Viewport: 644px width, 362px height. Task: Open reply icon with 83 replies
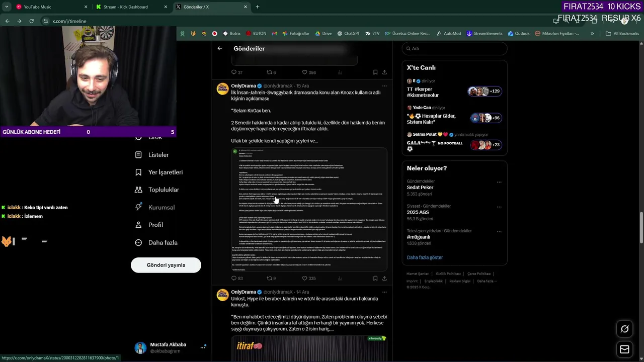point(234,278)
